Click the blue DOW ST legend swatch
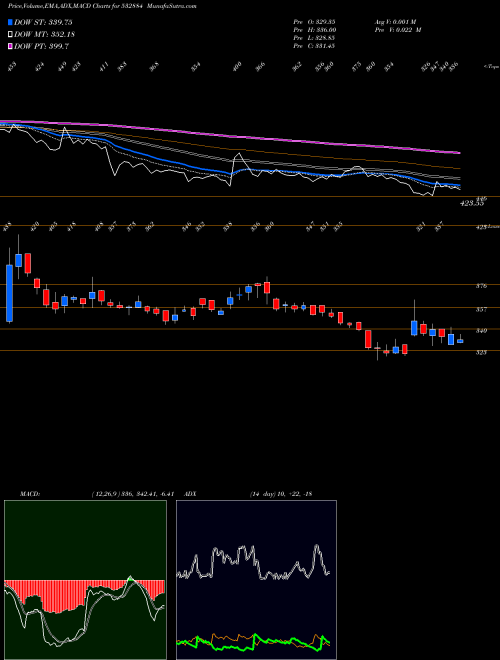The height and width of the screenshot is (660, 500). pos(10,22)
